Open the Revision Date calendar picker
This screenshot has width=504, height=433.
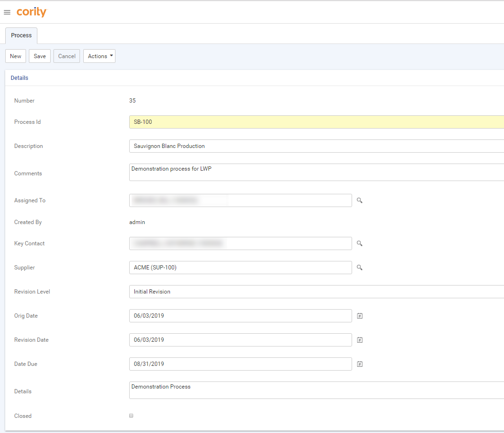tap(360, 340)
